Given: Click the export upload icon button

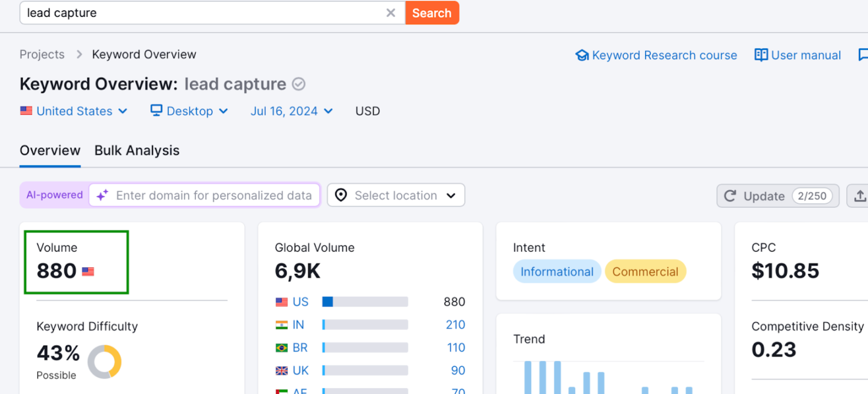Looking at the screenshot, I should [x=860, y=195].
